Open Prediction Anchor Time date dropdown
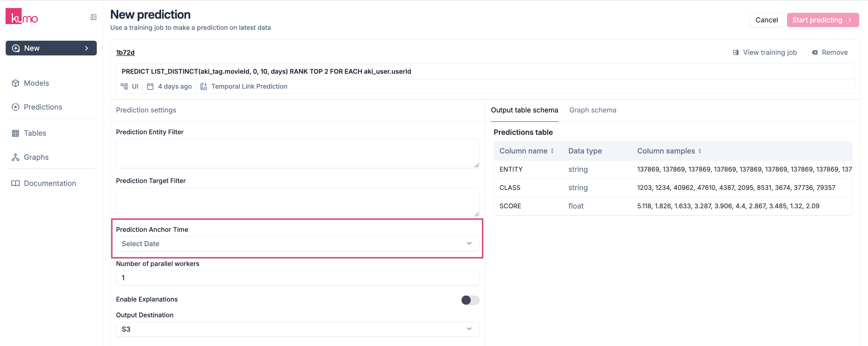Viewport: 868px width, 346px height. (x=297, y=244)
